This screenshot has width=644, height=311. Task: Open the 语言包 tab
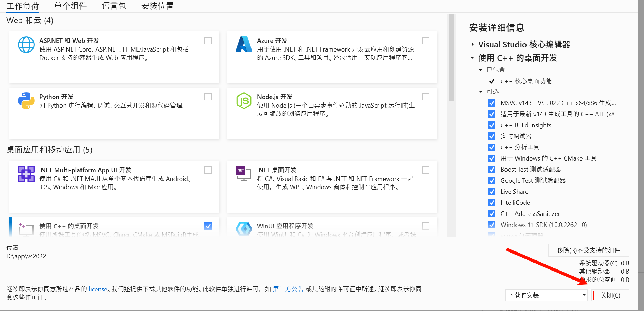coord(114,6)
